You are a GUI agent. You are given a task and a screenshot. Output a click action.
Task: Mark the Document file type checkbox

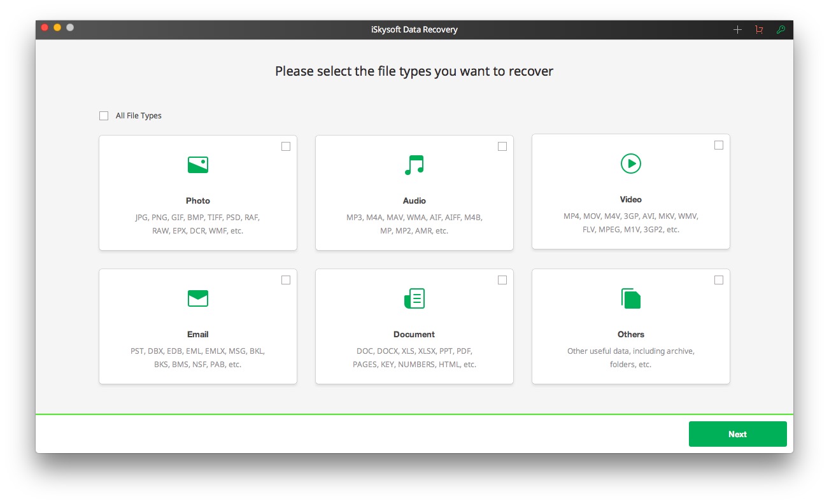point(502,280)
